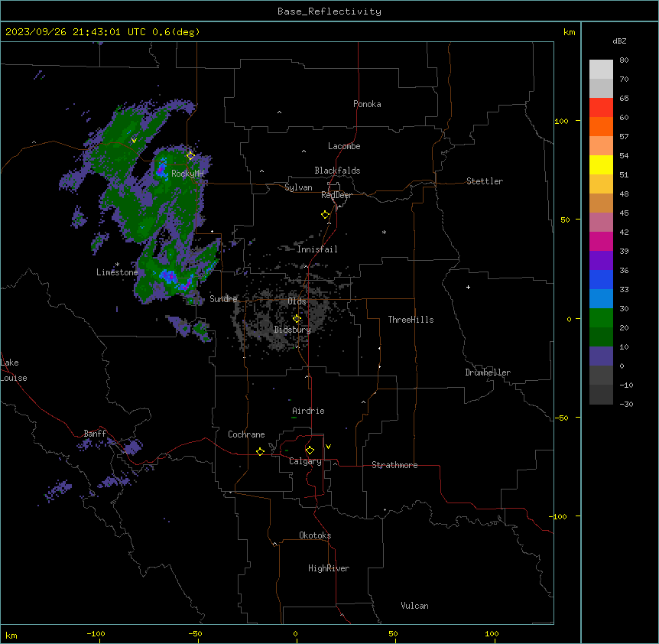Click the yellow diamond marker south of RedDeer
The width and height of the screenshot is (659, 644).
click(x=326, y=215)
